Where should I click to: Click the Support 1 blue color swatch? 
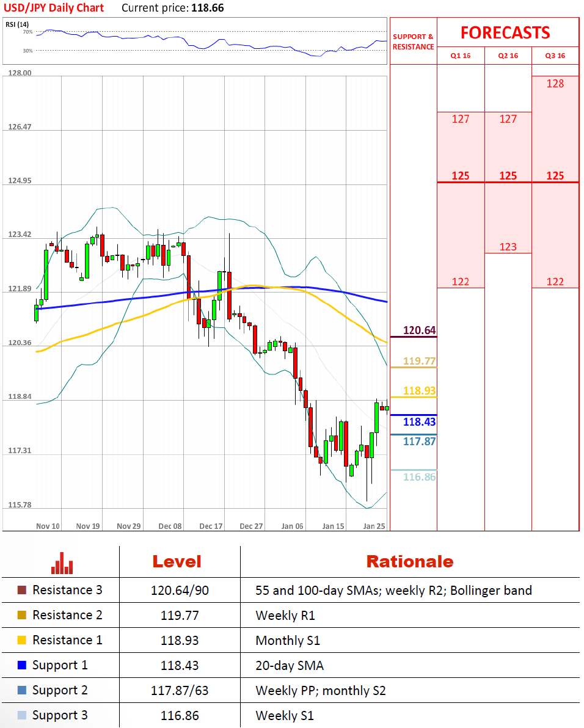22,665
